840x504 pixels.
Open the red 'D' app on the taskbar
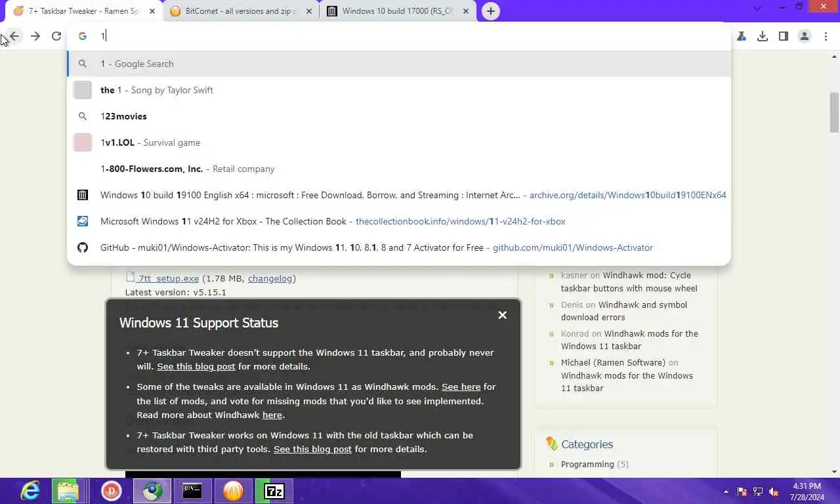112,490
